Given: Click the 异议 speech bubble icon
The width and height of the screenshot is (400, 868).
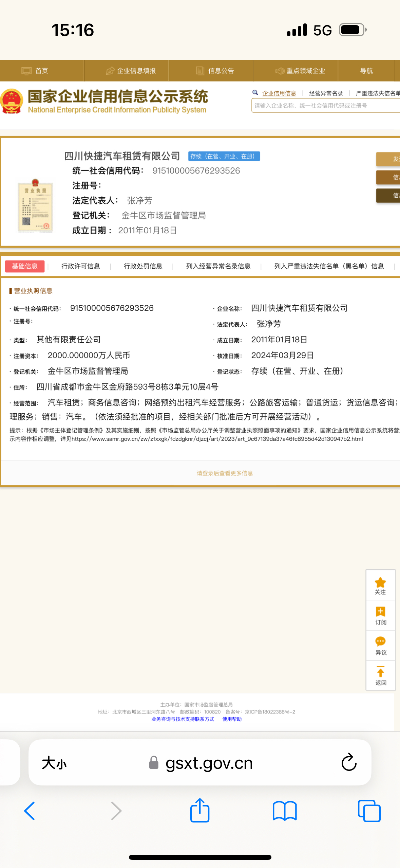Looking at the screenshot, I should point(380,641).
